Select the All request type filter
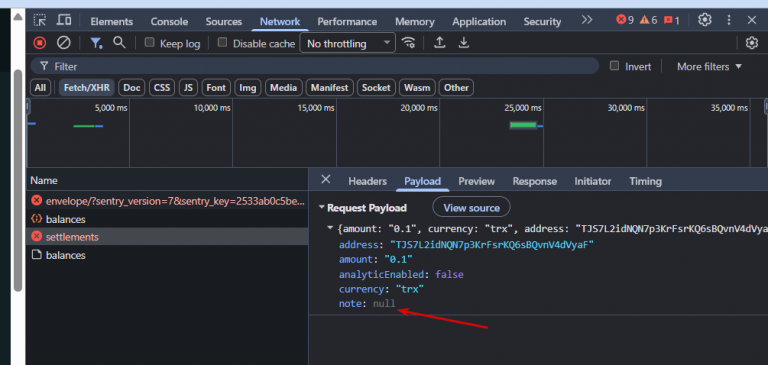 [x=40, y=88]
